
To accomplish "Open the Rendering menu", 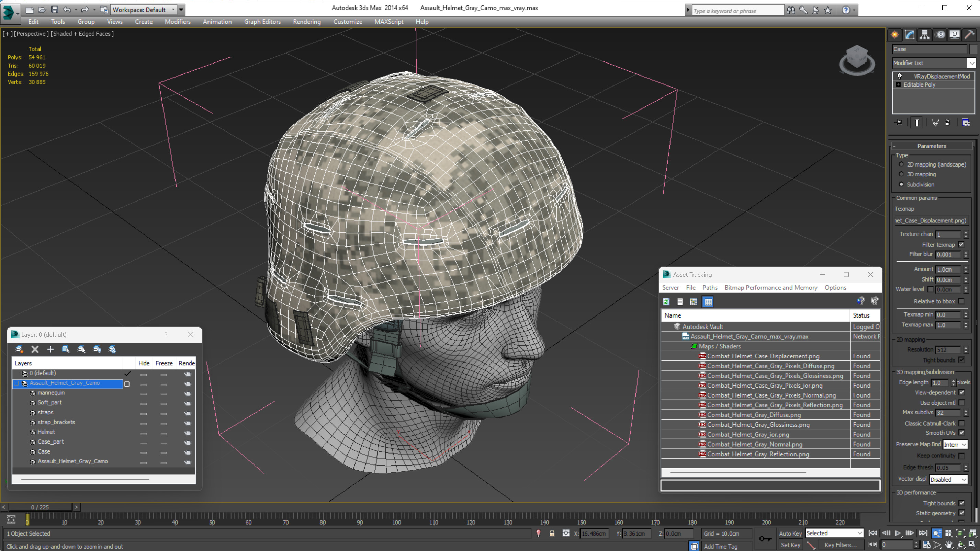I will point(307,22).
